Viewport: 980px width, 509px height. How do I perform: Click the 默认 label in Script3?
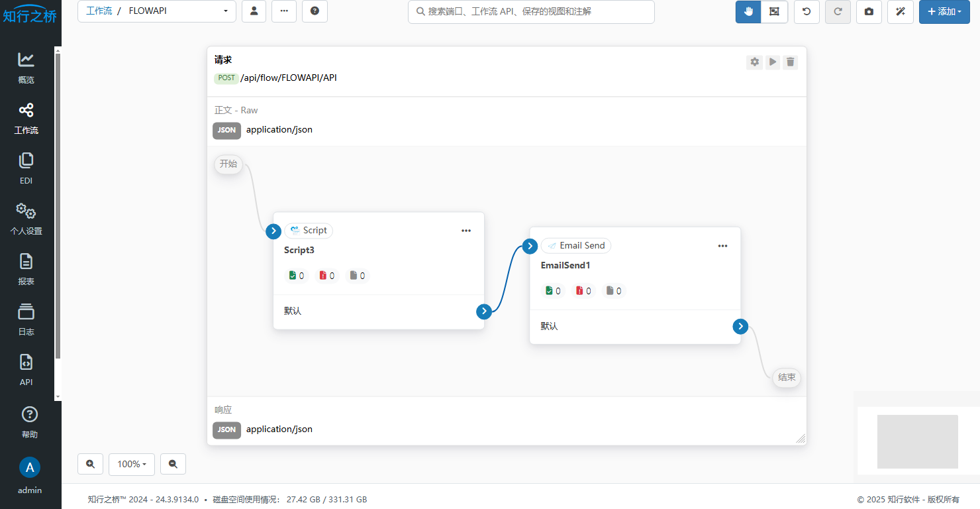(x=293, y=311)
